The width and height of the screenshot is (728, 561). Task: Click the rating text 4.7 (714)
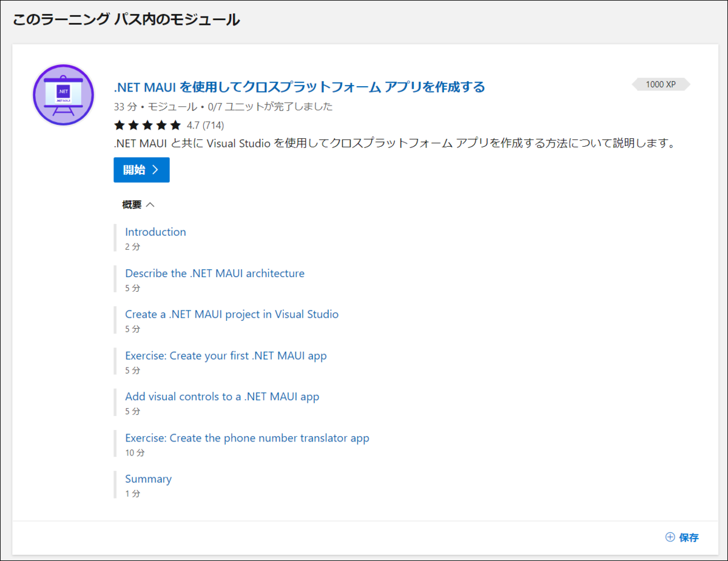pos(205,126)
